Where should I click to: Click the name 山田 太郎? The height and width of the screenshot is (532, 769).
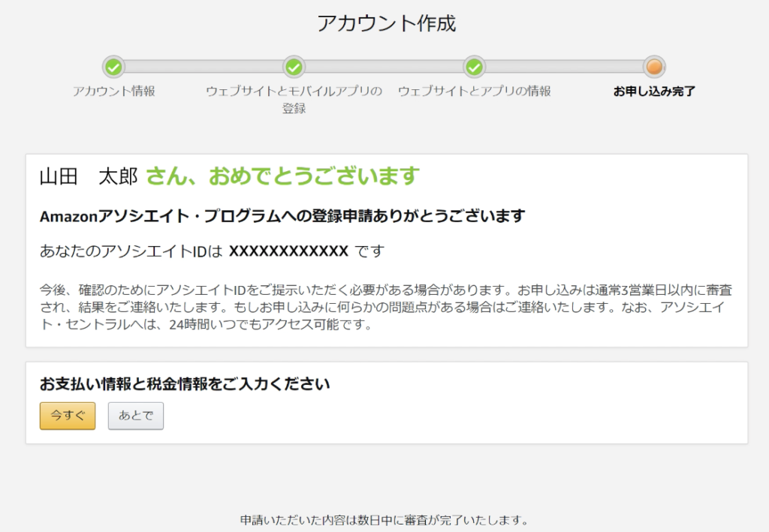pos(89,176)
